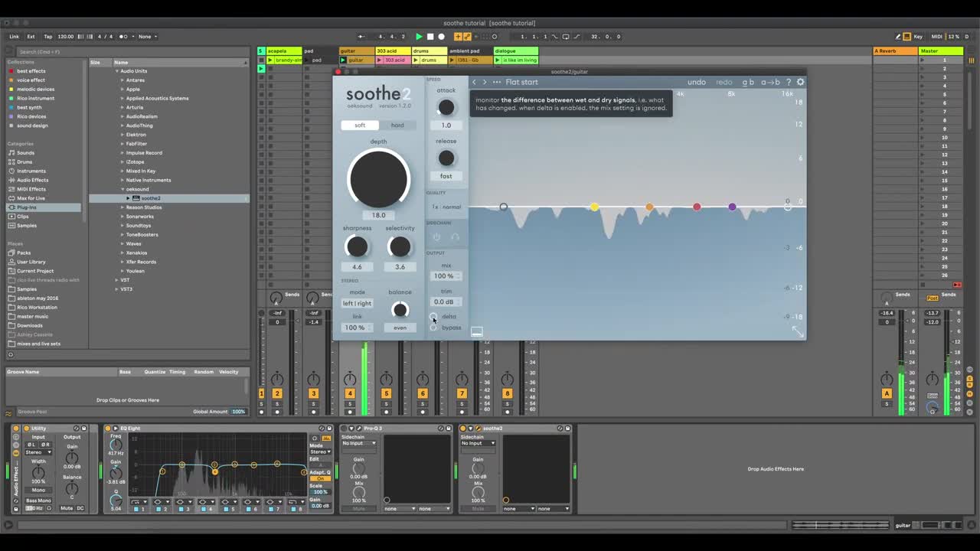
Task: Click the soothe2 sharpness knob
Action: (357, 246)
